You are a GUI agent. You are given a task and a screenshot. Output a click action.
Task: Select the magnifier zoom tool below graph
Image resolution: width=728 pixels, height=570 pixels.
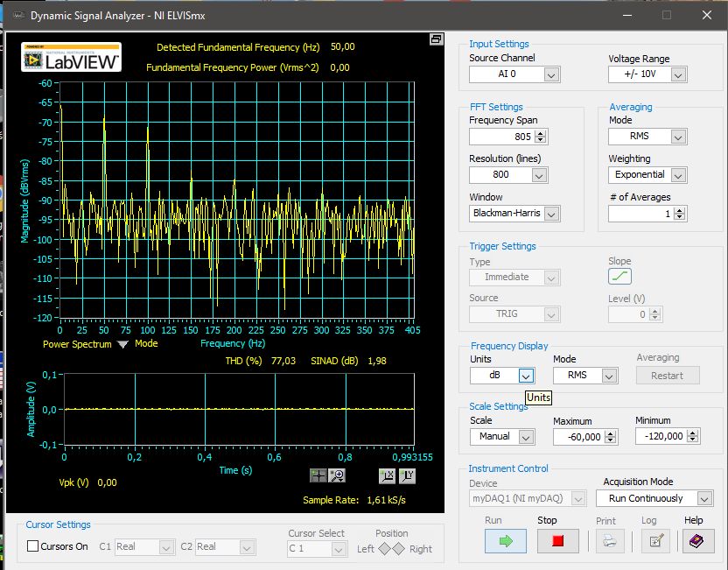(337, 475)
